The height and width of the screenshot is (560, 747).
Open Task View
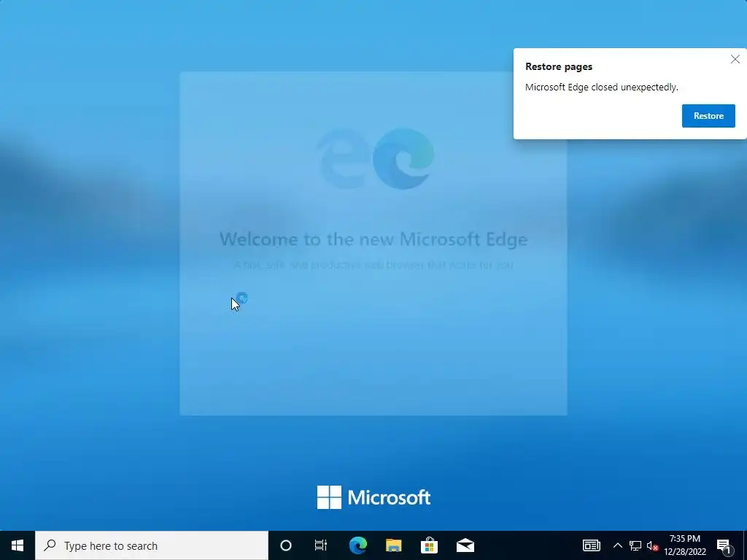[x=321, y=545]
